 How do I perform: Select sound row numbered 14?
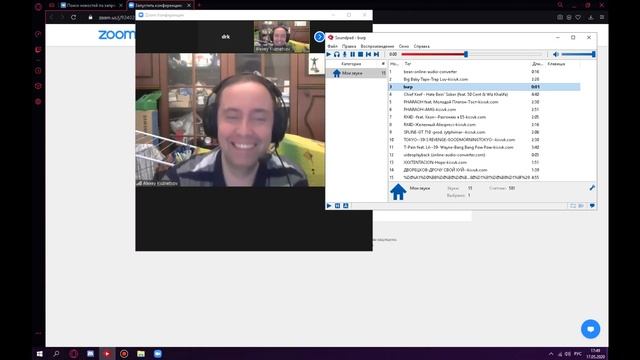(484, 170)
